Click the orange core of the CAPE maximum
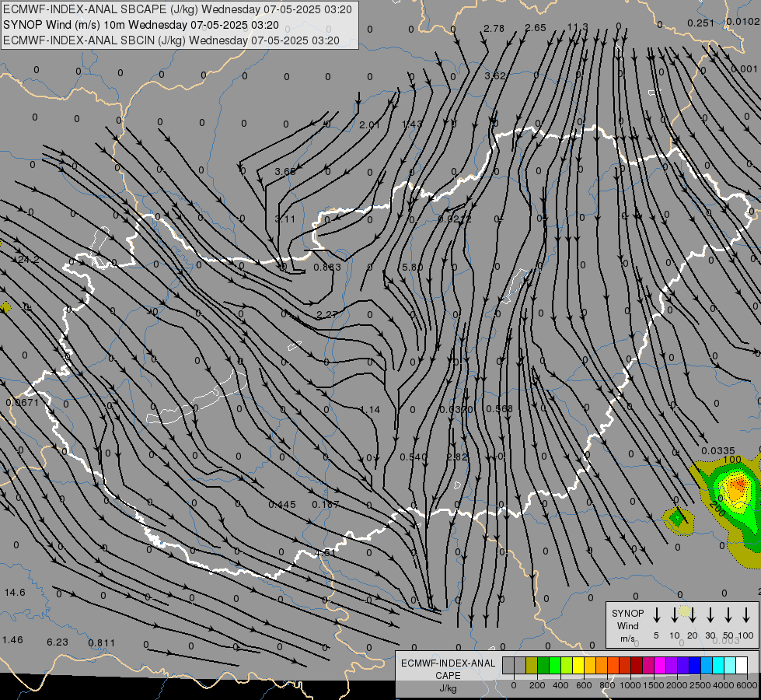This screenshot has height=700, width=761. pyautogui.click(x=738, y=484)
